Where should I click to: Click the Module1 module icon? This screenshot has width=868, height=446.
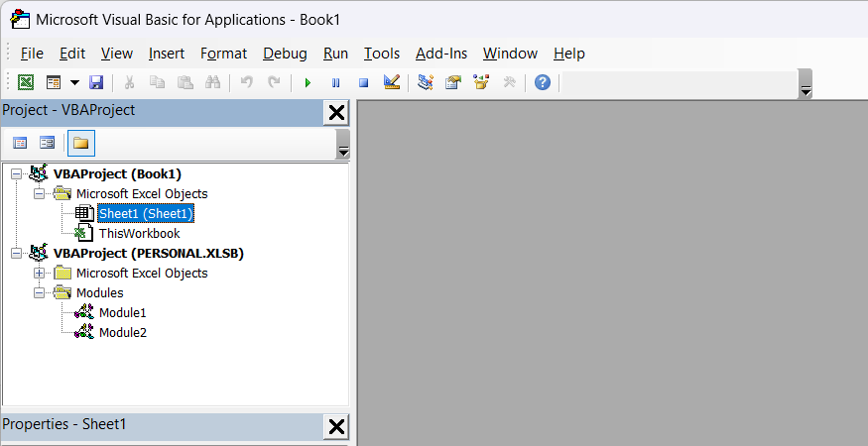[84, 312]
